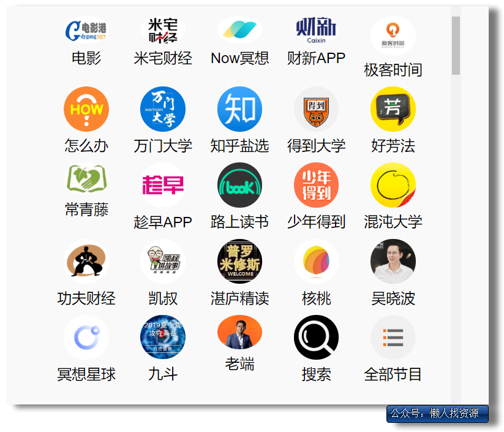Click the 得到大学 label

point(316,146)
